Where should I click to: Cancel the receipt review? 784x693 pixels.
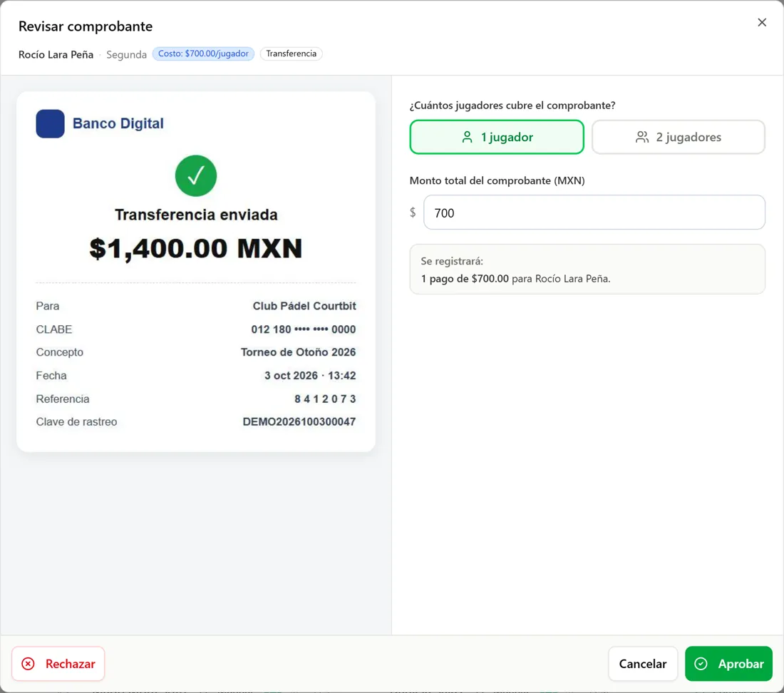[642, 664]
